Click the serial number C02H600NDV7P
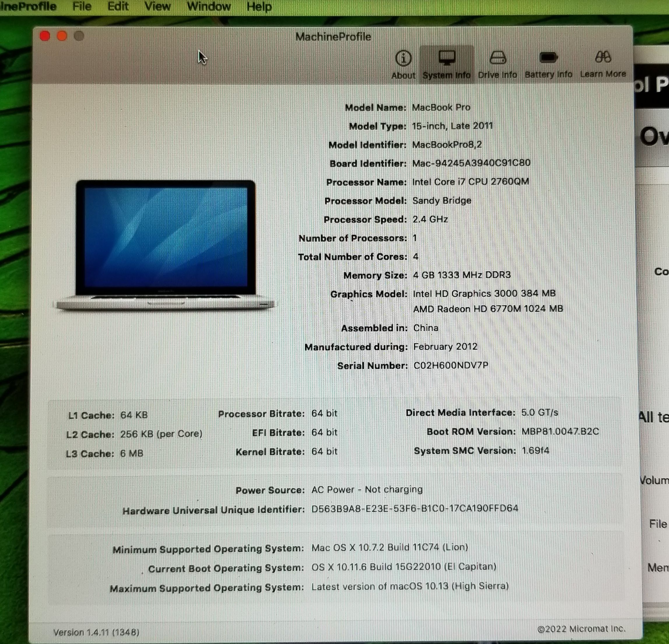 point(451,365)
